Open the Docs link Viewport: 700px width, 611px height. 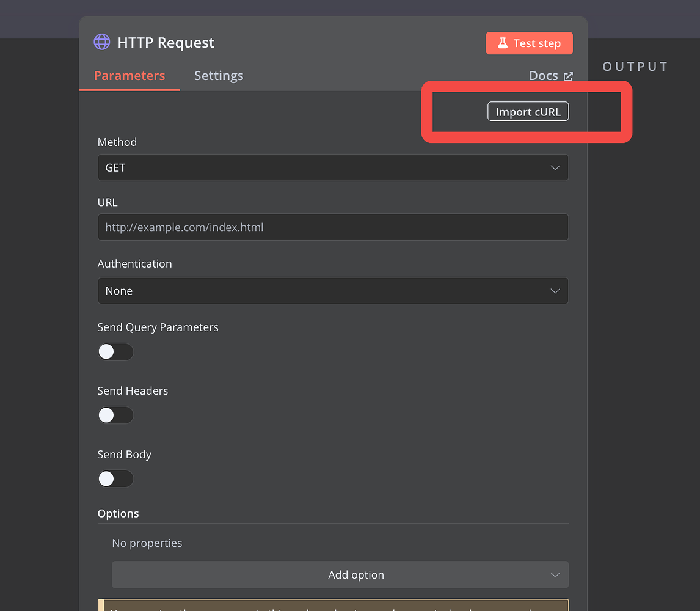(x=543, y=75)
